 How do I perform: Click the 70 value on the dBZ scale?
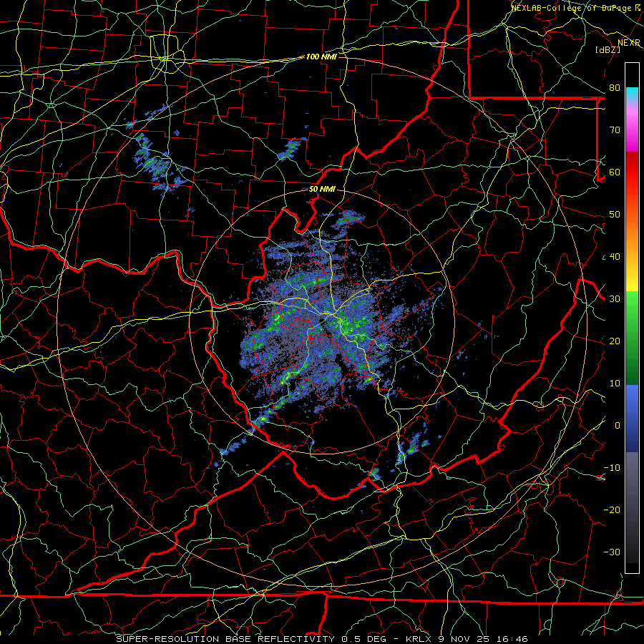615,130
